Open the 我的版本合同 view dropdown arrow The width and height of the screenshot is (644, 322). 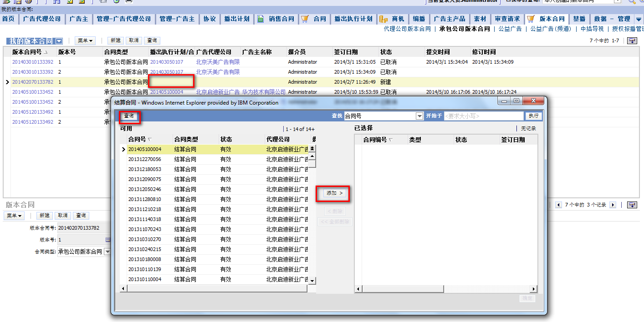[59, 41]
